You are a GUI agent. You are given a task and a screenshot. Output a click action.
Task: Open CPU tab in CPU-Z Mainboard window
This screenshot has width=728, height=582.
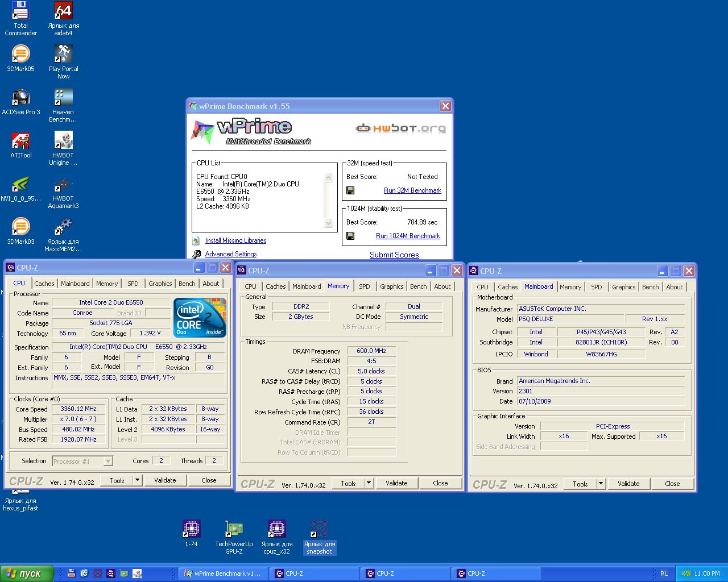[x=482, y=287]
